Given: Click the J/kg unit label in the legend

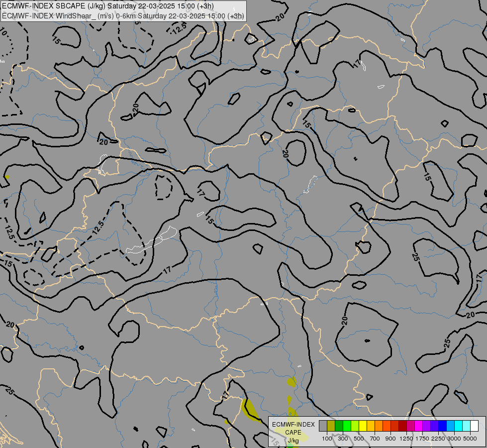Looking at the screenshot, I should click(293, 441).
